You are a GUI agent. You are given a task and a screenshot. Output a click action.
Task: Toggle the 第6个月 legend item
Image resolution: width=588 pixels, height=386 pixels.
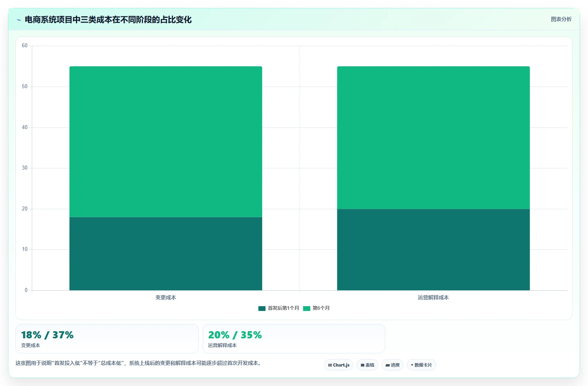316,308
